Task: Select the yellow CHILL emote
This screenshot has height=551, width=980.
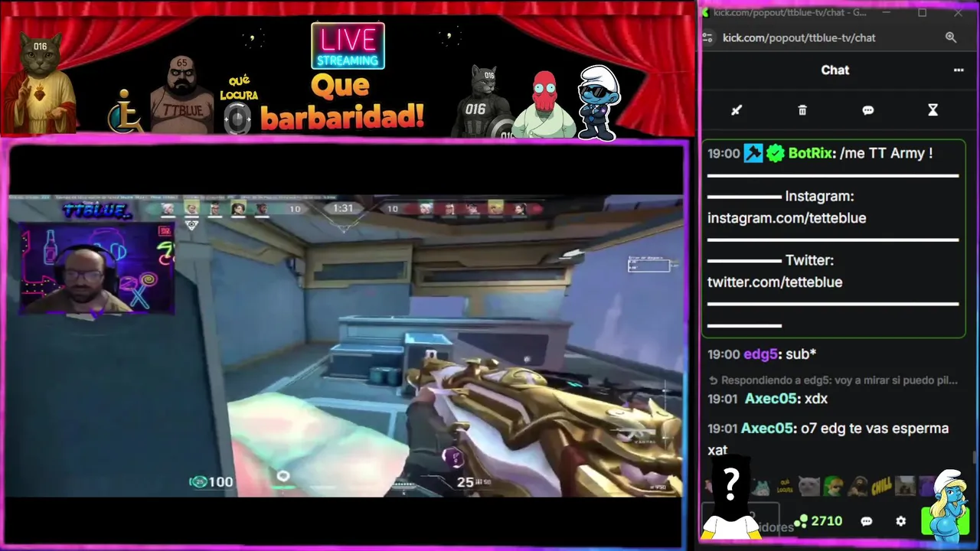Action: [x=881, y=486]
